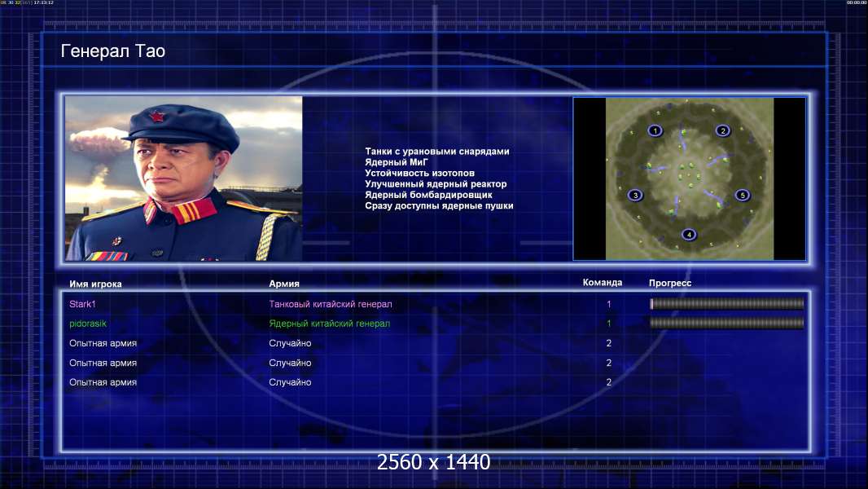Click the 'Генерал Тао' title
The width and height of the screenshot is (868, 489).
tap(113, 51)
